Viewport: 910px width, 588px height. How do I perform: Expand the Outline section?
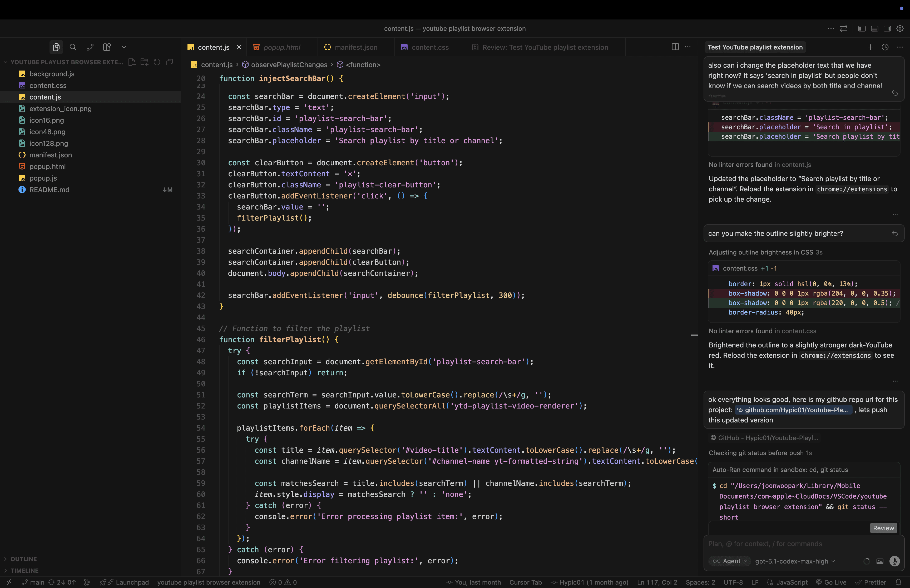click(x=23, y=559)
